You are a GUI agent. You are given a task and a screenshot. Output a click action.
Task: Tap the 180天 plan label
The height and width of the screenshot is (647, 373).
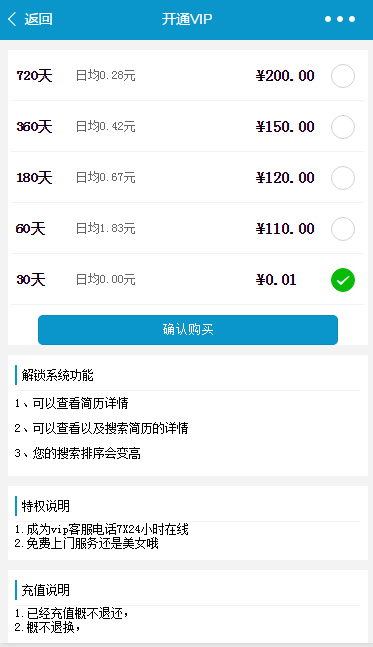34,178
